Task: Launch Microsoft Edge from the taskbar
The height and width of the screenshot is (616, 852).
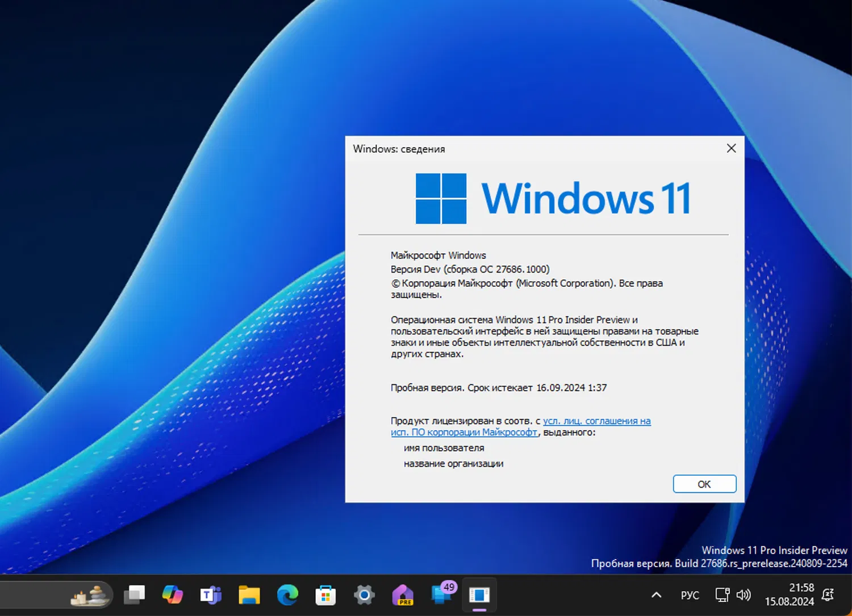Action: [287, 595]
